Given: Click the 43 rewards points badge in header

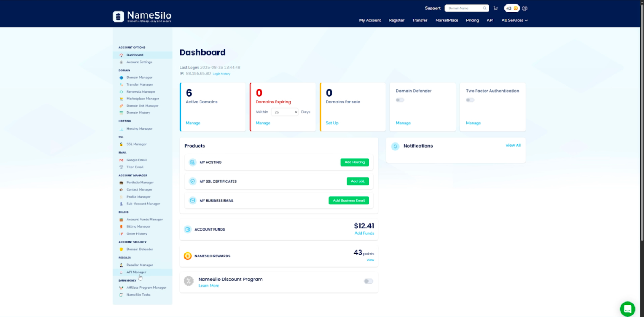Looking at the screenshot, I should (512, 8).
